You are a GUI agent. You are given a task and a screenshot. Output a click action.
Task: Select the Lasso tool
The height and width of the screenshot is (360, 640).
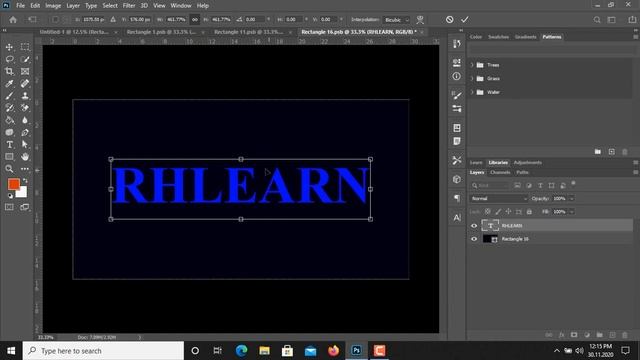click(9, 59)
